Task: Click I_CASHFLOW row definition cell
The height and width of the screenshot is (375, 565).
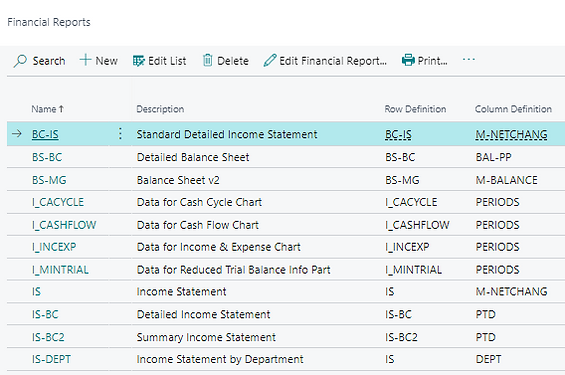Action: (417, 226)
